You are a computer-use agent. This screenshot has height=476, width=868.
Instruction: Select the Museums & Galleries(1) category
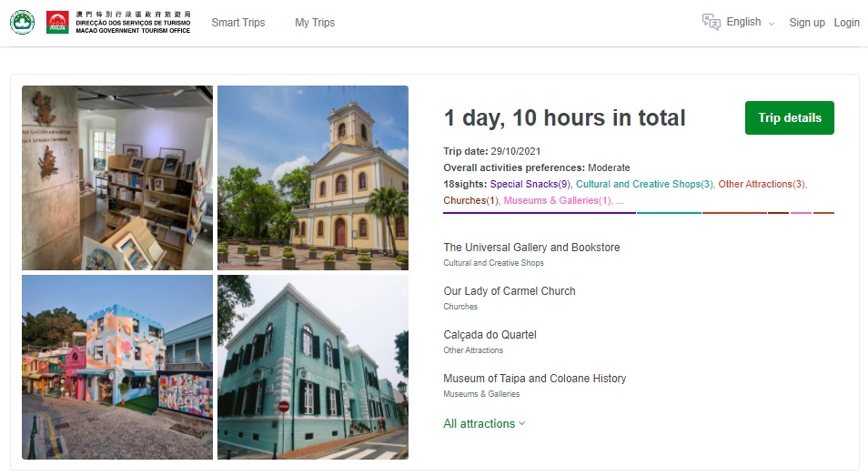tap(557, 200)
